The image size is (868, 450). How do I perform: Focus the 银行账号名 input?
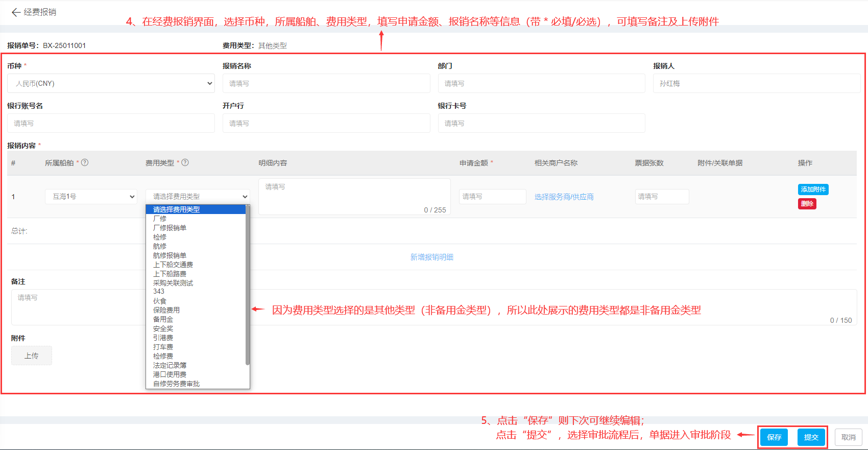pos(111,123)
